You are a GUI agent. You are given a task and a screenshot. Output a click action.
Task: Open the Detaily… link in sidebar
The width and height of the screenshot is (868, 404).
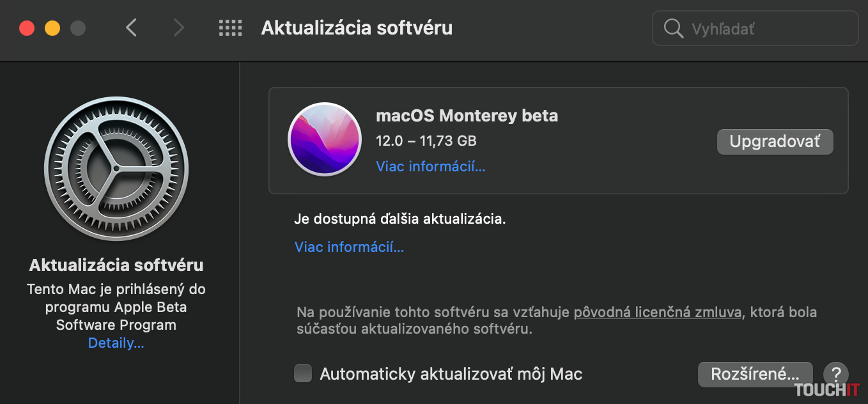pyautogui.click(x=116, y=343)
